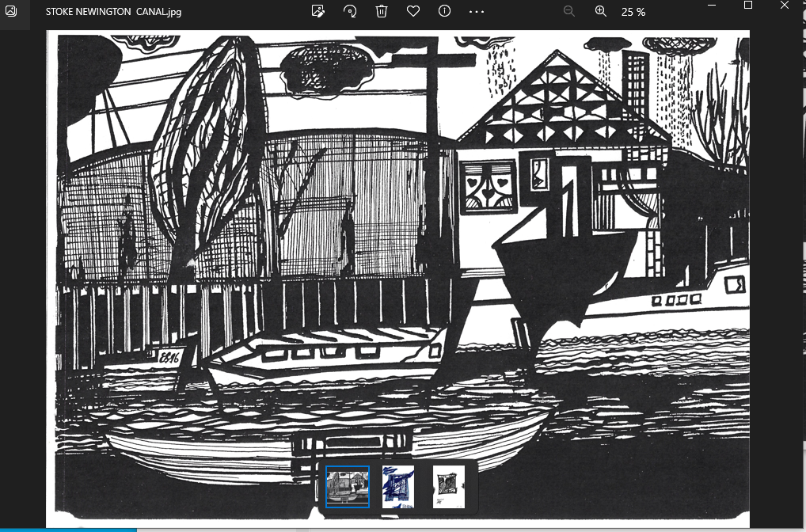Delete the current photo using trash icon
806x532 pixels.
[x=382, y=11]
